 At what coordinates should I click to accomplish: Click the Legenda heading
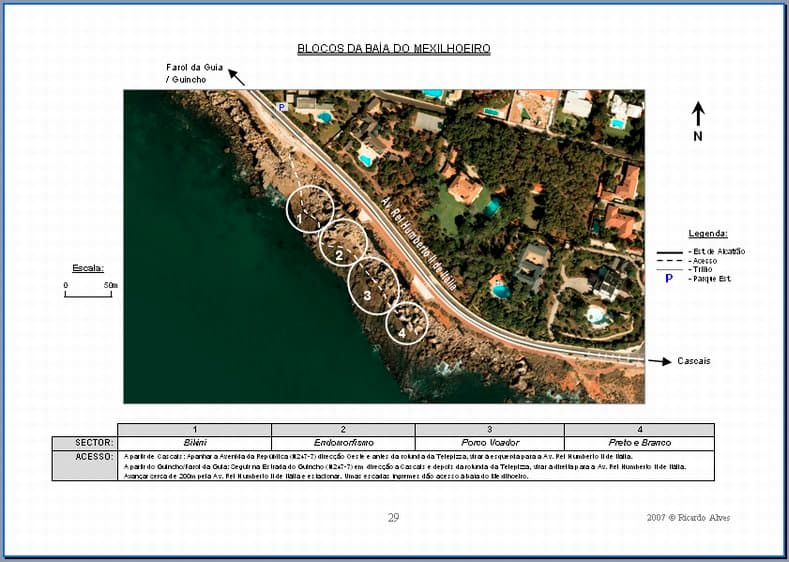[x=708, y=232]
